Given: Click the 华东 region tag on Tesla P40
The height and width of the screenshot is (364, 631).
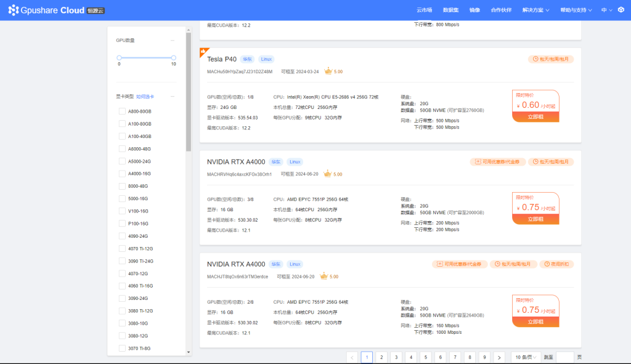Looking at the screenshot, I should [x=247, y=59].
